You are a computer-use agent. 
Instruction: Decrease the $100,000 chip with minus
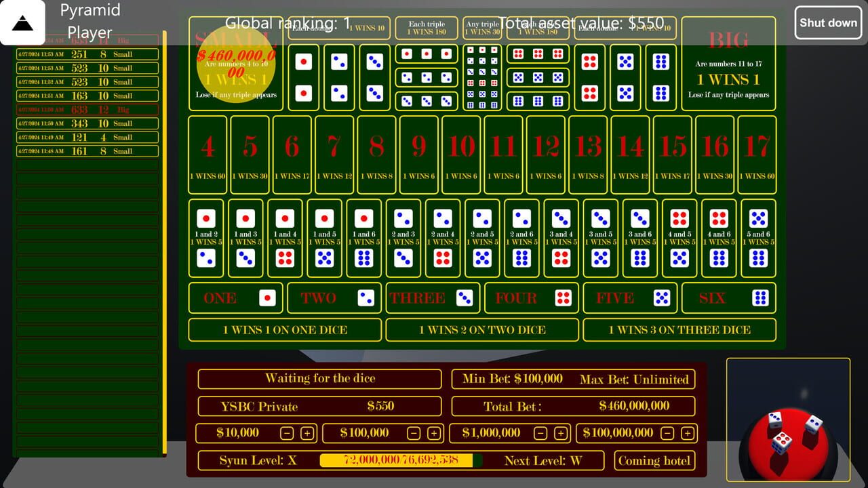point(414,433)
